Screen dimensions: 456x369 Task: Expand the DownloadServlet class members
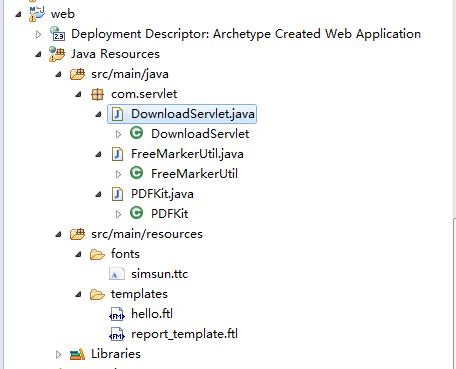119,134
